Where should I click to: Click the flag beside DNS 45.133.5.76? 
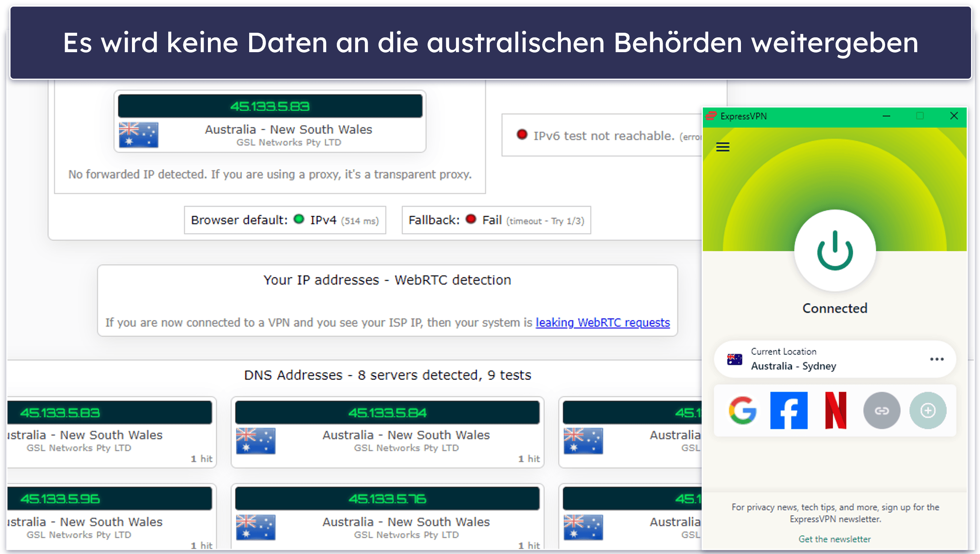tap(255, 528)
